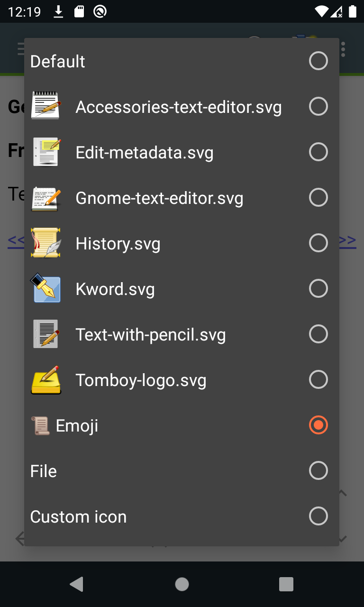Turn on the History.svg radio button

[x=318, y=243]
